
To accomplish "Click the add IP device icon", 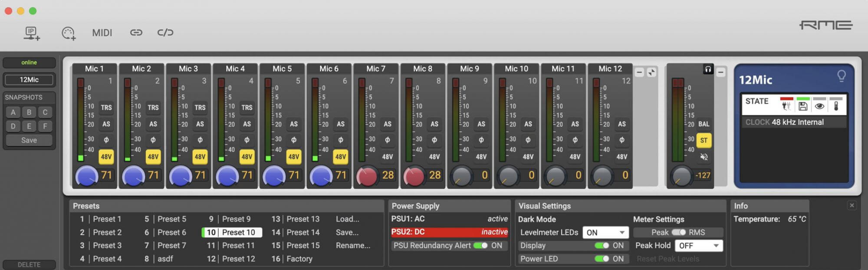I will pyautogui.click(x=32, y=33).
